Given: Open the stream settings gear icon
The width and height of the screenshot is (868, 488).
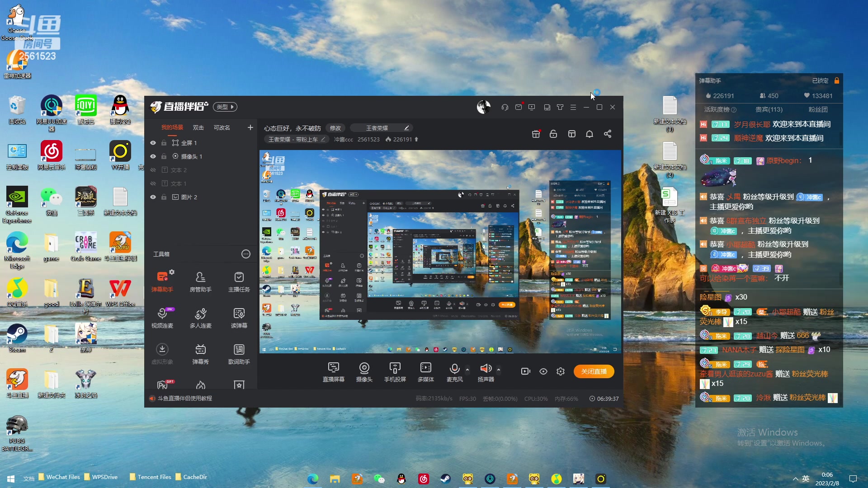Looking at the screenshot, I should 561,371.
